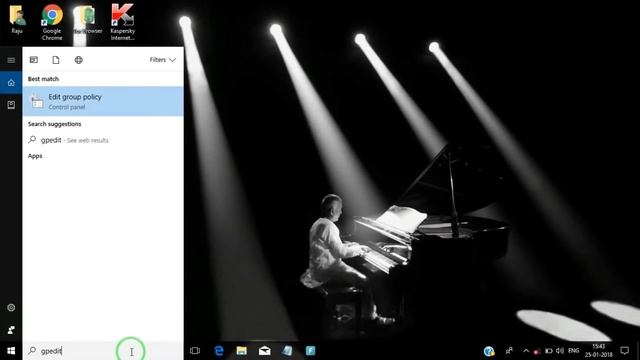Open the feedback icon in search sidebar
The image size is (640, 360).
click(11, 329)
